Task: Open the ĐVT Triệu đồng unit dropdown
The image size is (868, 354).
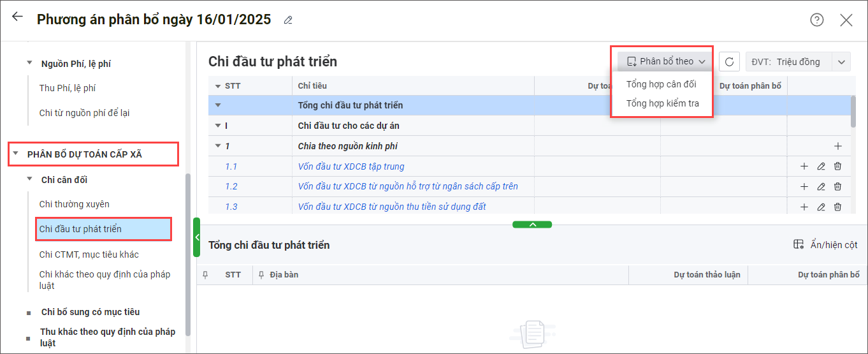Action: point(841,62)
